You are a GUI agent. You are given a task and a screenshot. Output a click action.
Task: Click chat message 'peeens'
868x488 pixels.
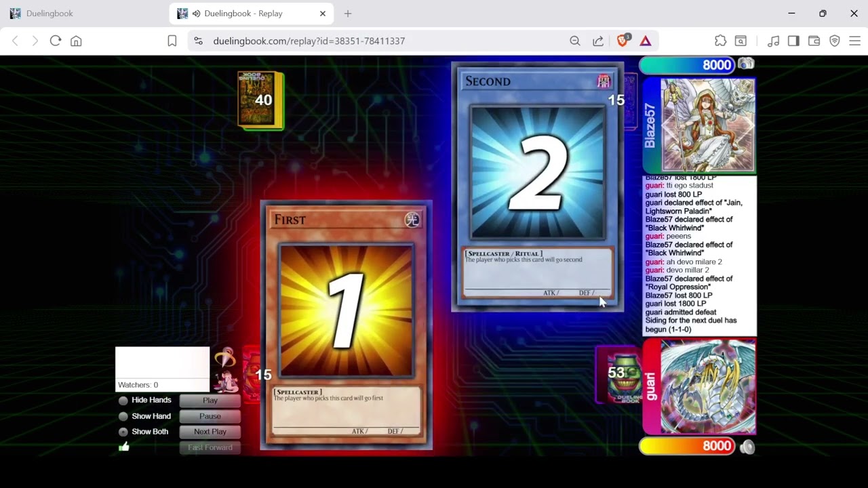click(x=679, y=237)
